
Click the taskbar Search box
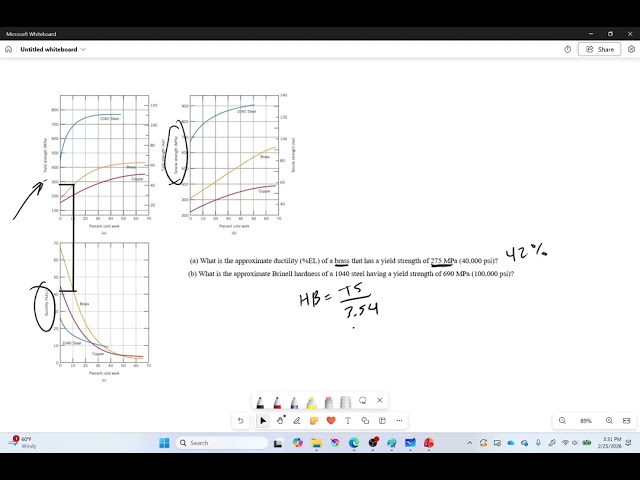[x=222, y=443]
